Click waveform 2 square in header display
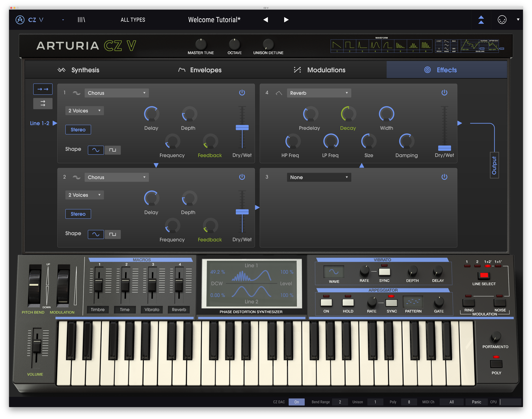 tap(349, 46)
